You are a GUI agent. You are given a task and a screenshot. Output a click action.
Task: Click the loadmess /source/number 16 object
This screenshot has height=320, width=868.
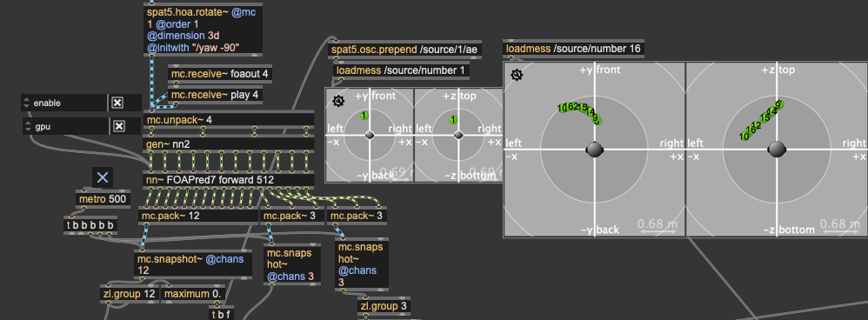click(573, 49)
